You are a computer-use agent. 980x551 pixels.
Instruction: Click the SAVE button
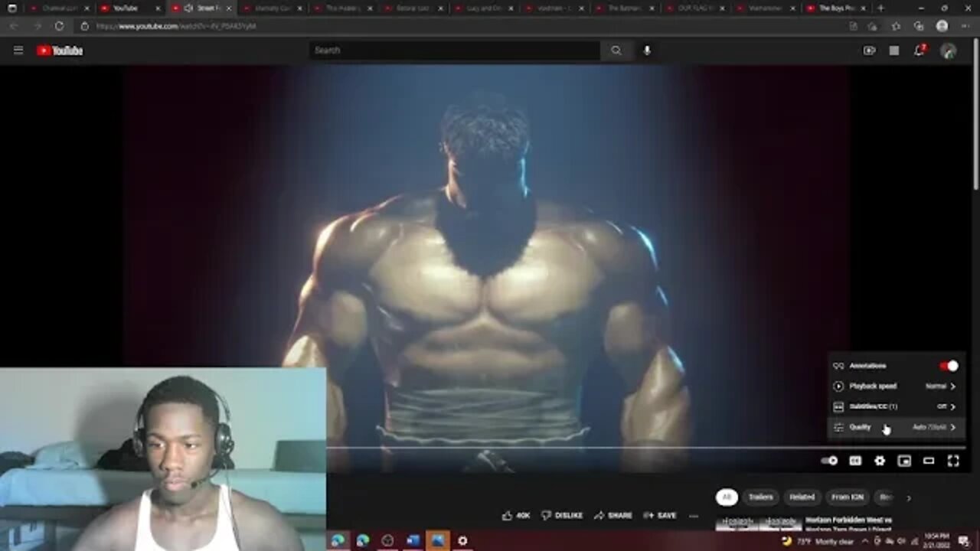pyautogui.click(x=660, y=515)
